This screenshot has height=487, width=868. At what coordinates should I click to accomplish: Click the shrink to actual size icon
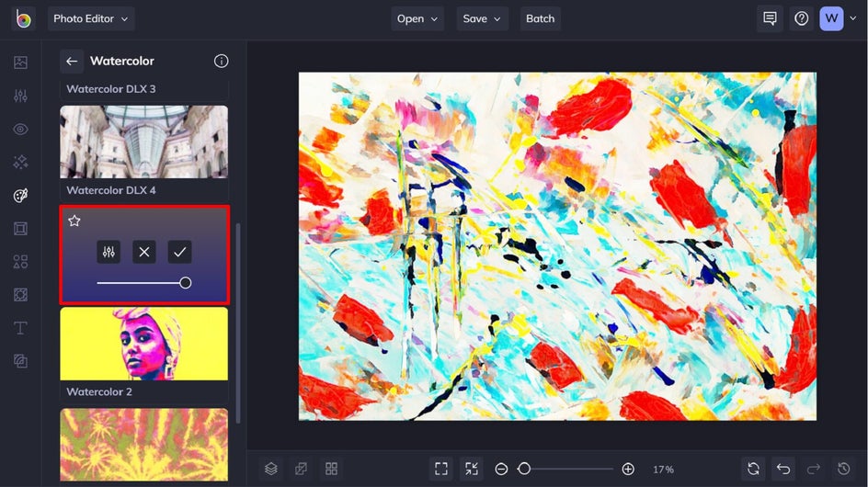[x=472, y=470]
